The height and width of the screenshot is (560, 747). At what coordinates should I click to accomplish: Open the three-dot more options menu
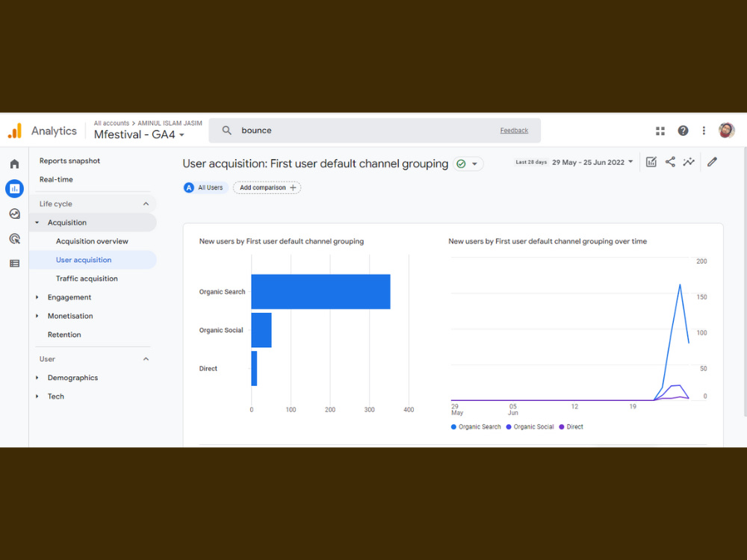[x=704, y=131]
